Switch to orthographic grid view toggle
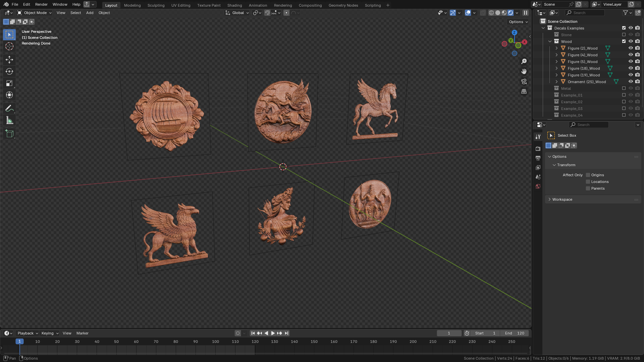This screenshot has width=644, height=362. click(x=524, y=92)
